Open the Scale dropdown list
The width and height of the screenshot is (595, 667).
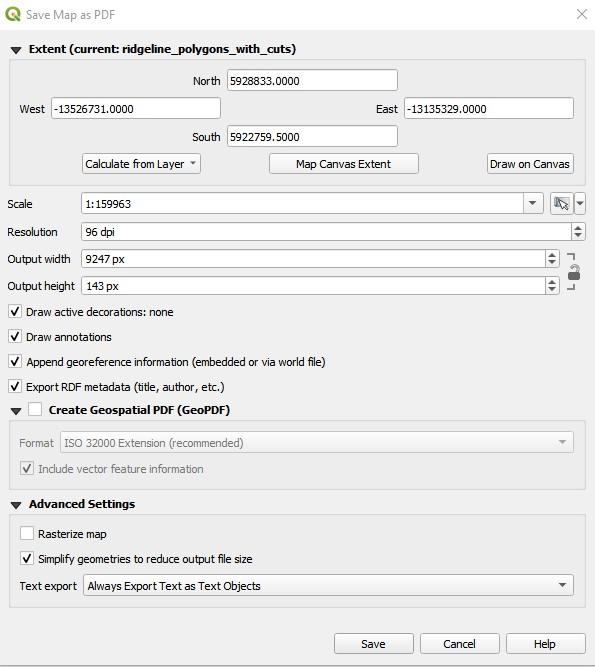(532, 204)
